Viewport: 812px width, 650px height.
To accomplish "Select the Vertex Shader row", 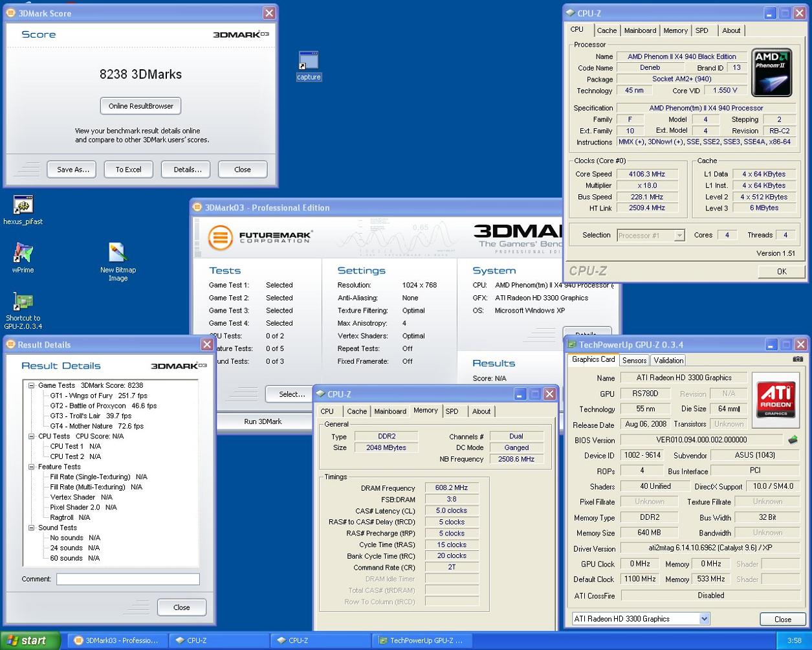I will tap(82, 497).
